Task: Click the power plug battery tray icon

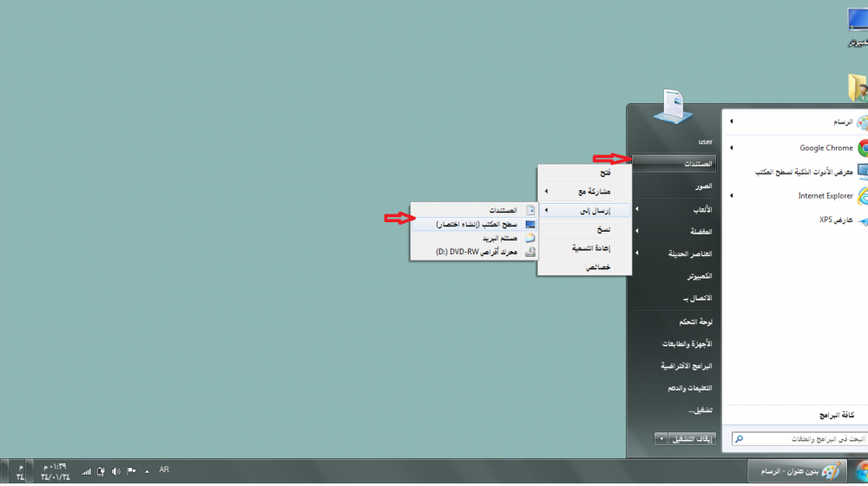Action: pos(101,471)
